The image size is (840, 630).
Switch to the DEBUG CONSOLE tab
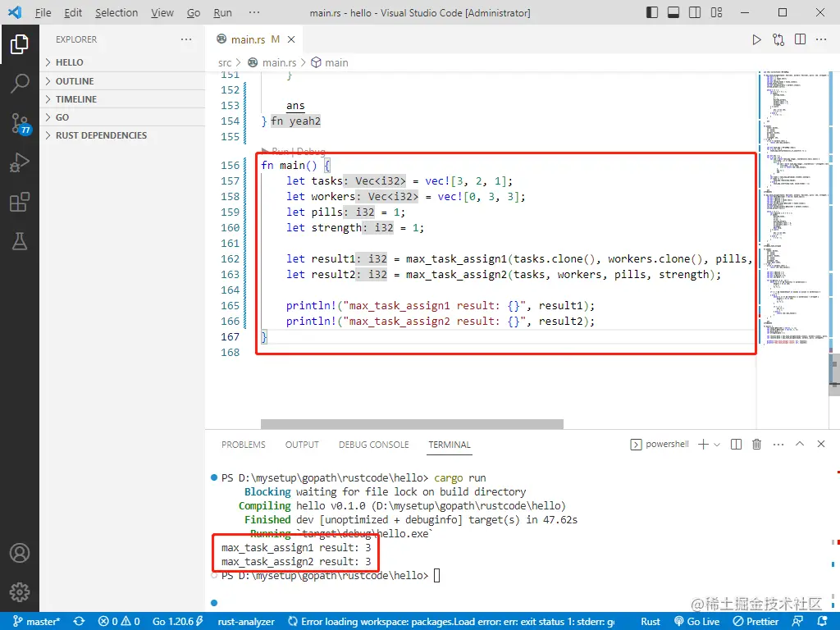[x=373, y=445]
